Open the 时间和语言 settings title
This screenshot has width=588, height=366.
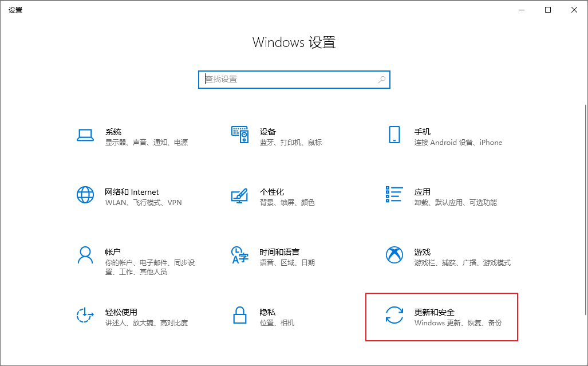point(279,252)
